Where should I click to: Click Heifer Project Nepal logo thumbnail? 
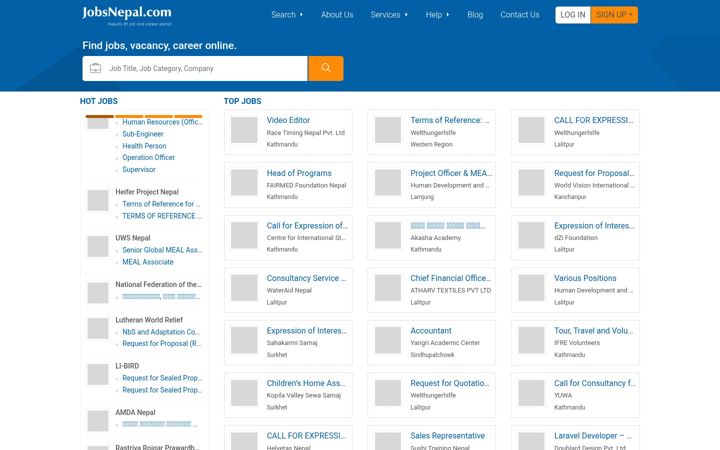tap(98, 201)
